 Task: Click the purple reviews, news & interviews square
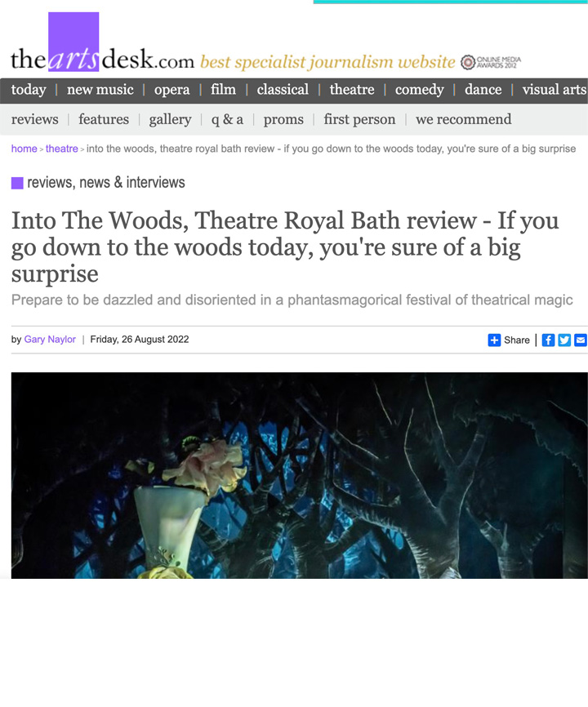[x=17, y=183]
